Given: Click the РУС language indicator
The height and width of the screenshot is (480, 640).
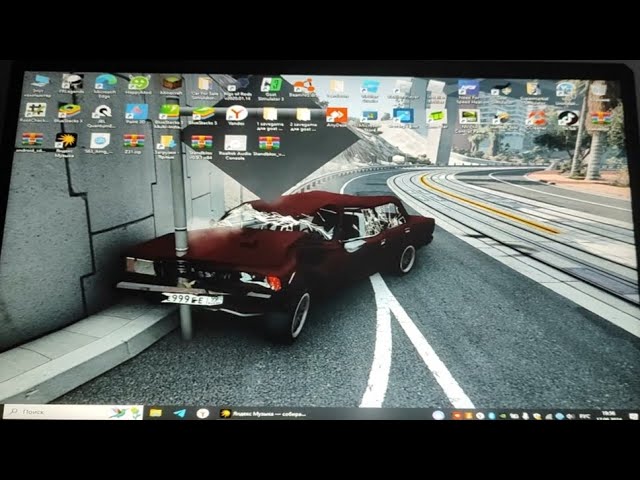Looking at the screenshot, I should point(584,416).
